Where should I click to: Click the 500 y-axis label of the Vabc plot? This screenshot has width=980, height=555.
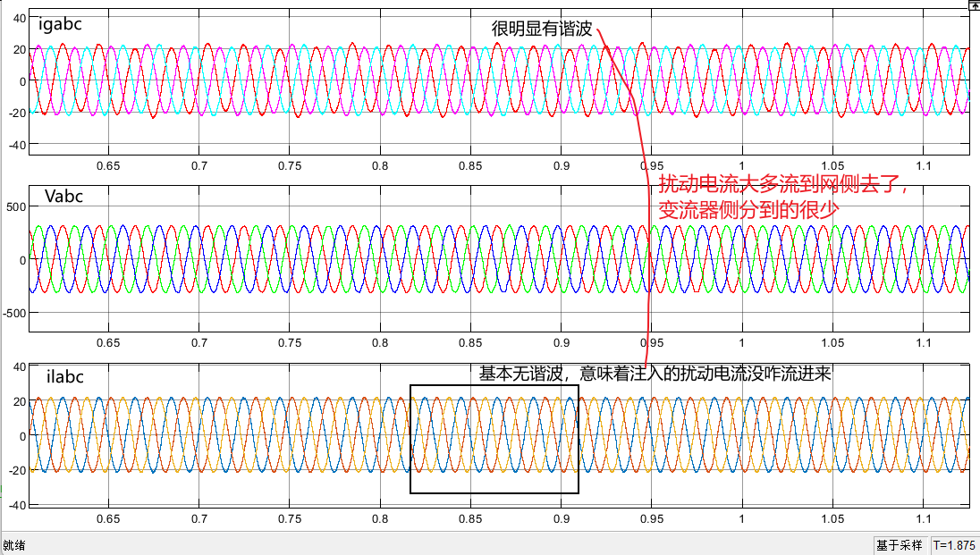click(16, 206)
